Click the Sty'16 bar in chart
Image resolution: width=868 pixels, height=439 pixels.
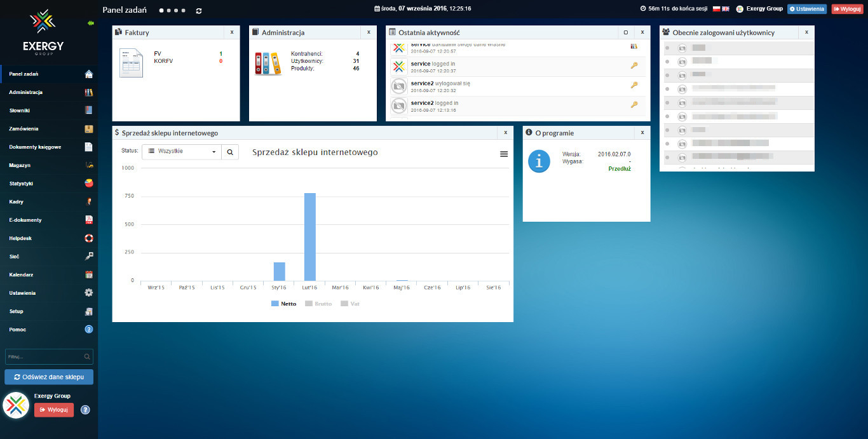coord(280,271)
